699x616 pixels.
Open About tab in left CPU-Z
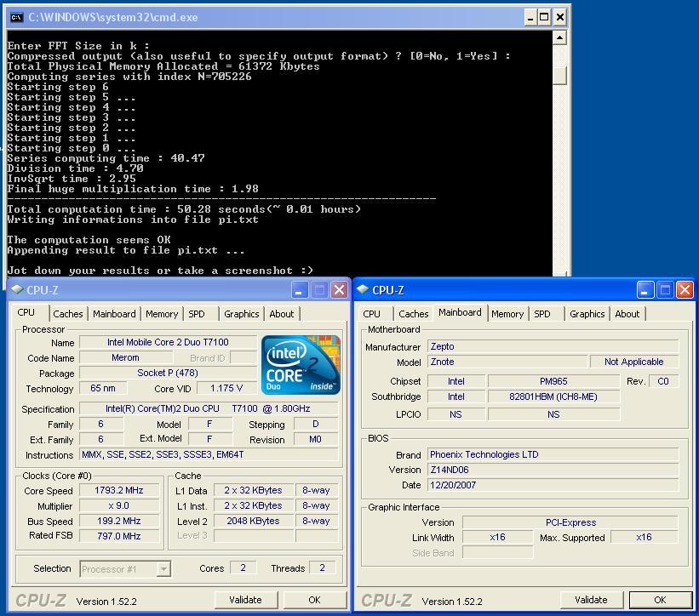coord(282,314)
